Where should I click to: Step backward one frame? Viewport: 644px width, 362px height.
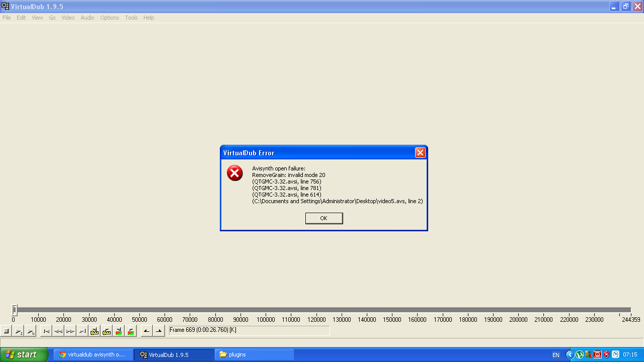pos(58,331)
